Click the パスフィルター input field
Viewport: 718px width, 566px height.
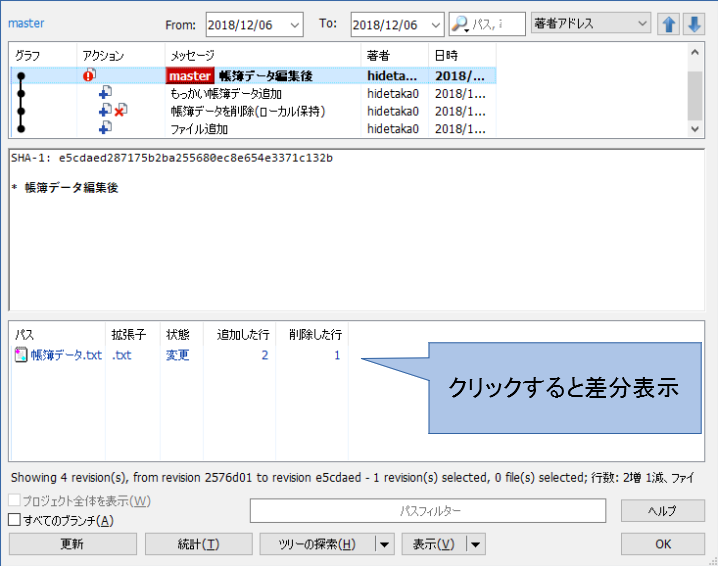point(428,511)
